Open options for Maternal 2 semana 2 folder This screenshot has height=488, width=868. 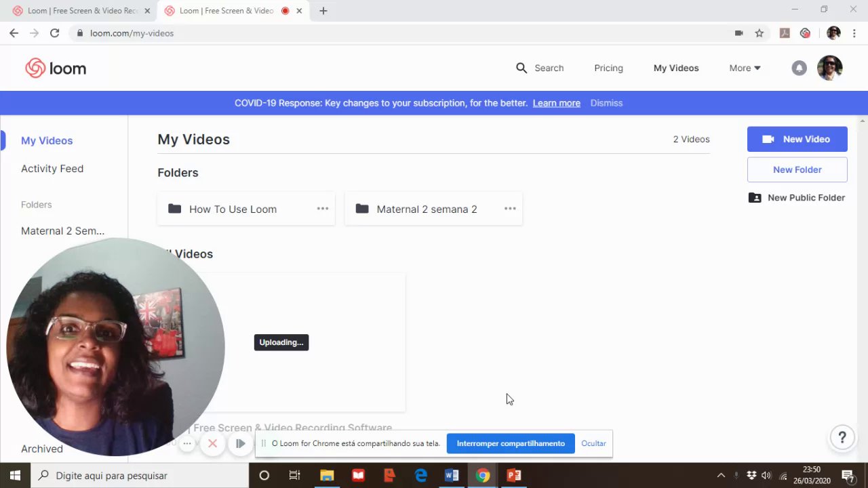[x=510, y=209]
